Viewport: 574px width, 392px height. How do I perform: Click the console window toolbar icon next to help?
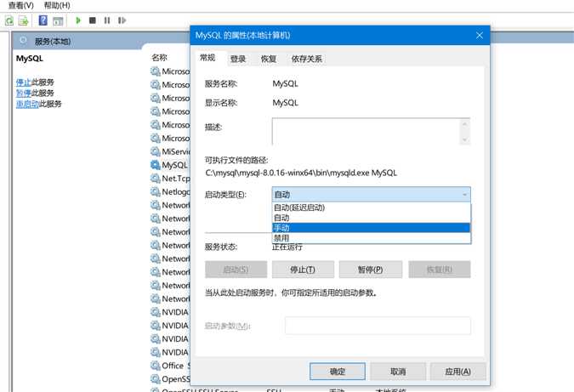[58, 21]
